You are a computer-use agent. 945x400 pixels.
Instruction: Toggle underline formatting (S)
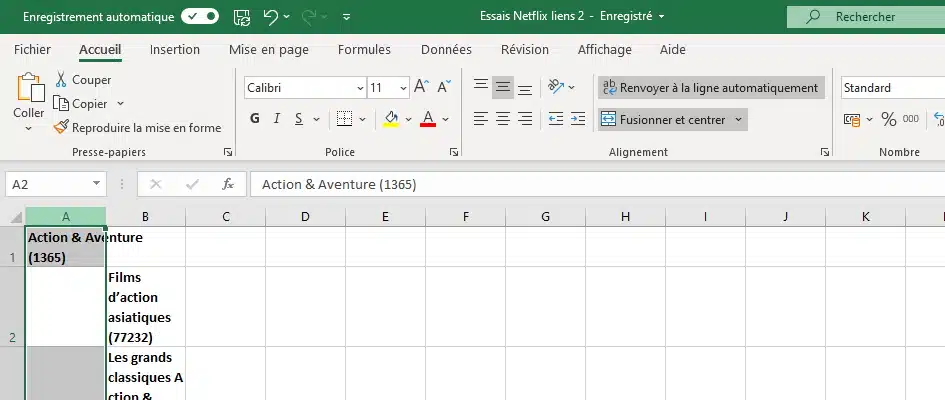[x=299, y=119]
